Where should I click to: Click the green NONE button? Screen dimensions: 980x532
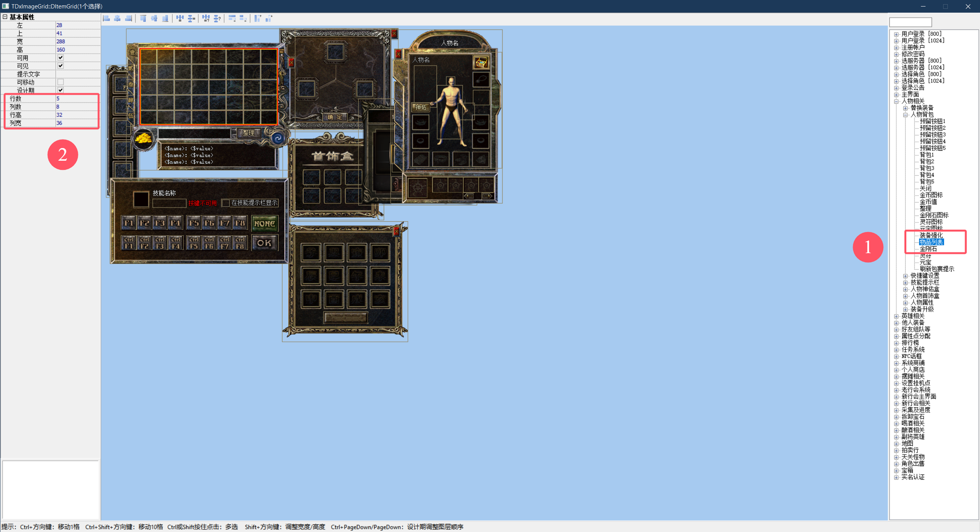pos(264,223)
